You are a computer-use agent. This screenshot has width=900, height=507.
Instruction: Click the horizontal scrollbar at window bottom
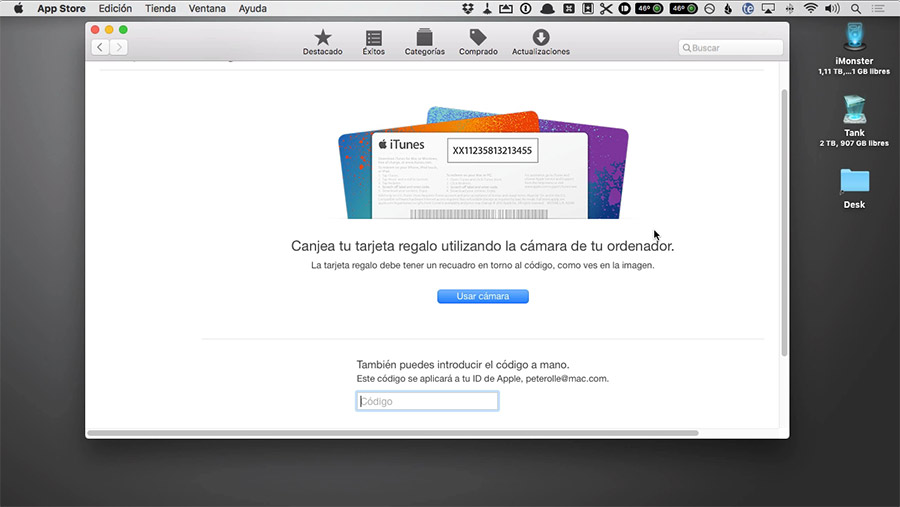[x=393, y=433]
